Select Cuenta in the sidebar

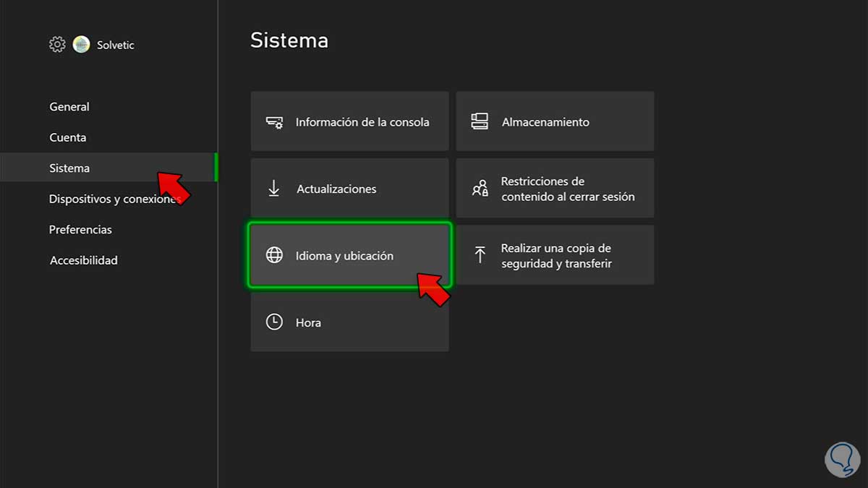tap(67, 137)
